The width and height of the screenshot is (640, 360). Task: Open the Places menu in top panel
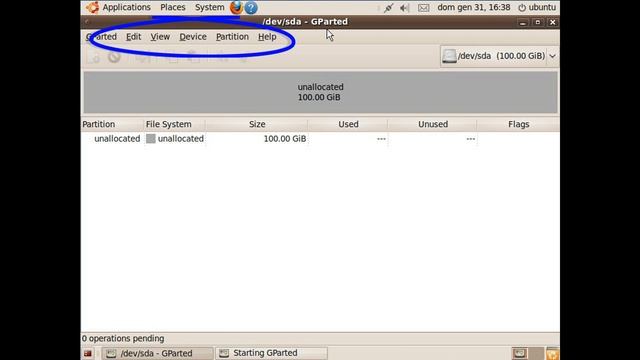[173, 7]
